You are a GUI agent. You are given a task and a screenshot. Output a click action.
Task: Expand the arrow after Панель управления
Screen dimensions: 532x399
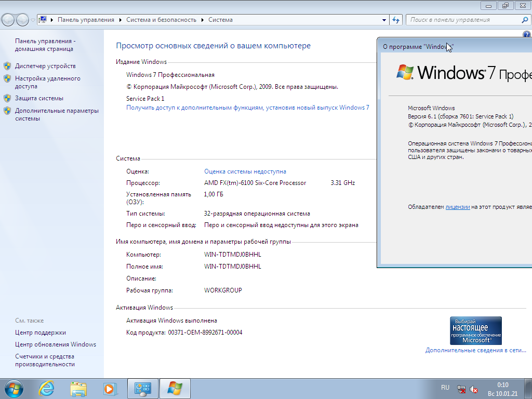click(x=121, y=20)
